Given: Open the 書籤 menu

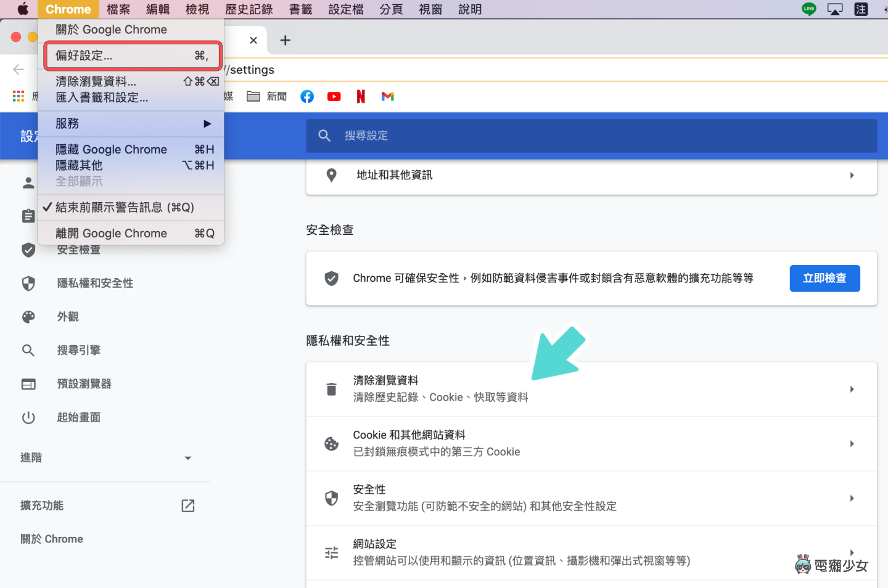Looking at the screenshot, I should [x=301, y=9].
